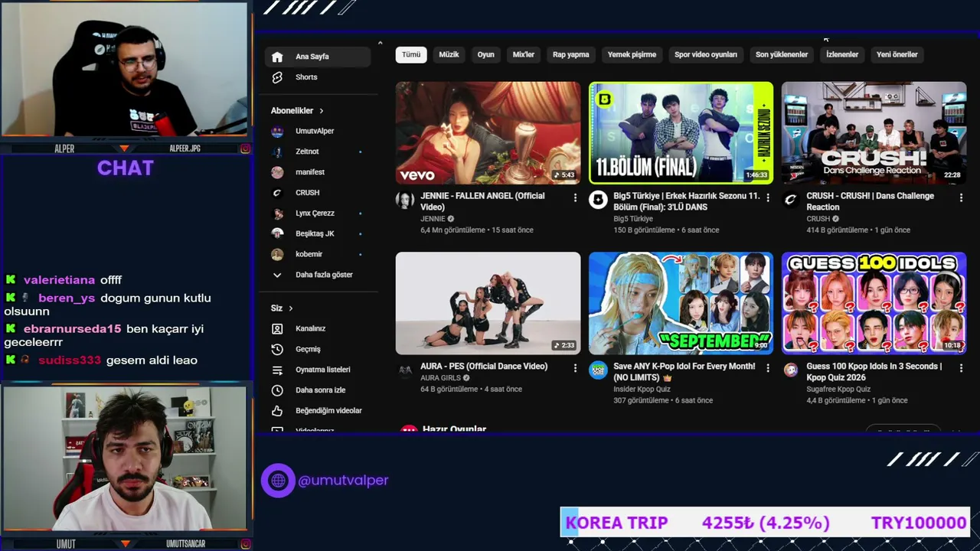980x551 pixels.
Task: Select the Tümü filter chip
Action: [411, 54]
